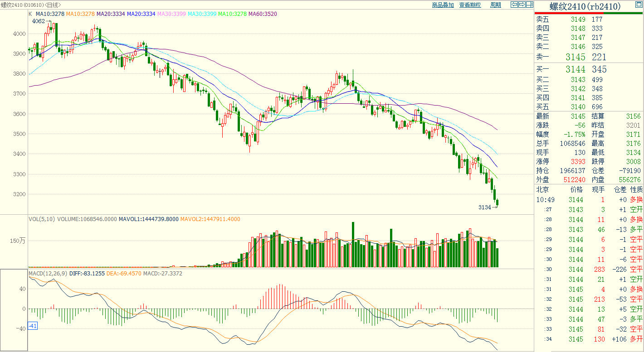Select 幅度 -1.75% value
Viewport: 644px width, 352px height.
575,135
